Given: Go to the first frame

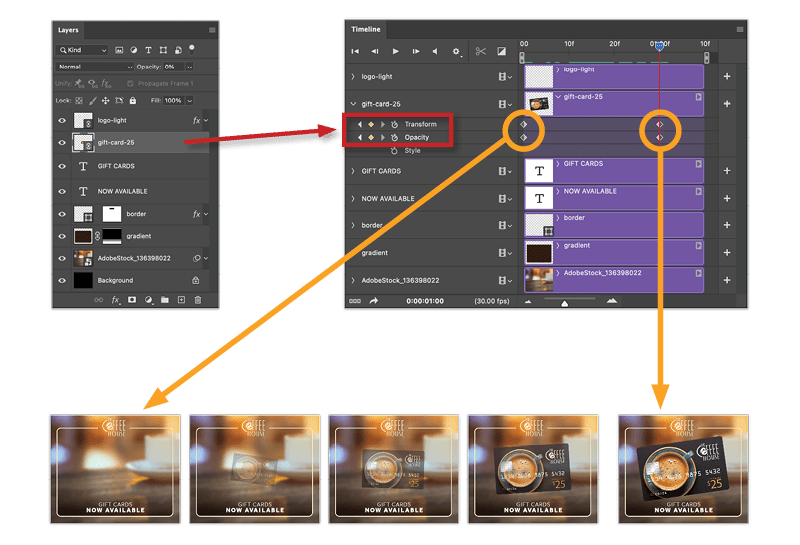Looking at the screenshot, I should point(355,51).
